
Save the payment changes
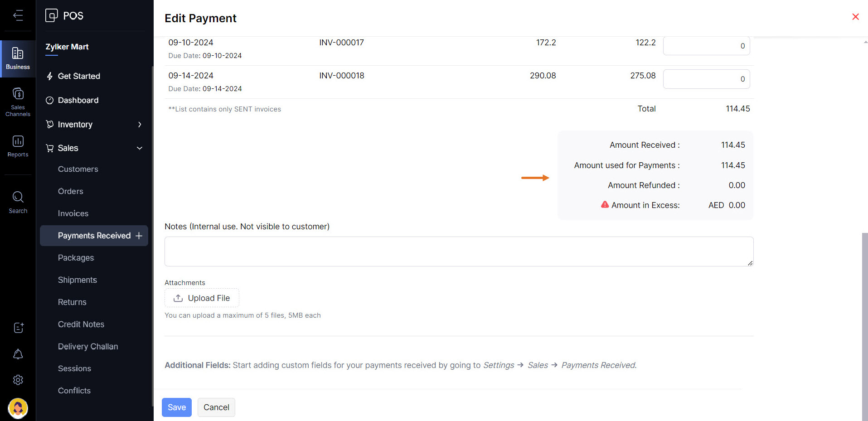point(176,407)
